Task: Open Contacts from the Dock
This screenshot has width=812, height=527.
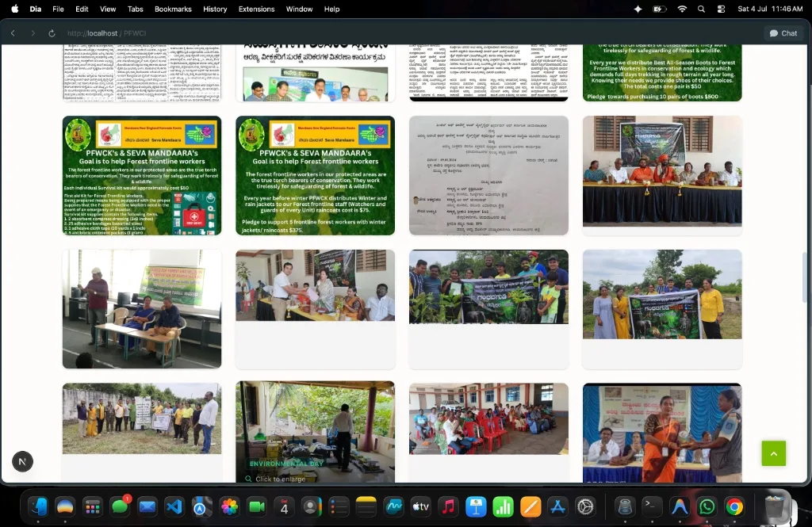Action: tap(312, 507)
